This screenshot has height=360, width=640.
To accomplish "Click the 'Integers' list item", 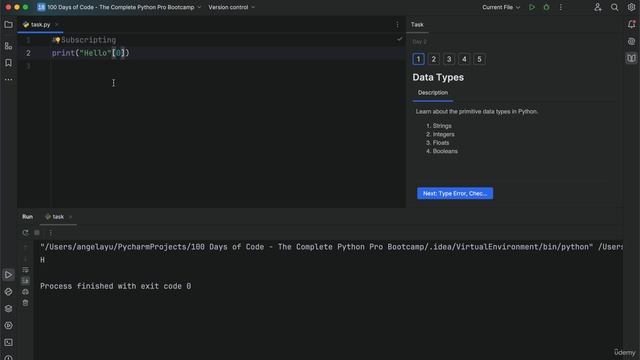I will [443, 134].
